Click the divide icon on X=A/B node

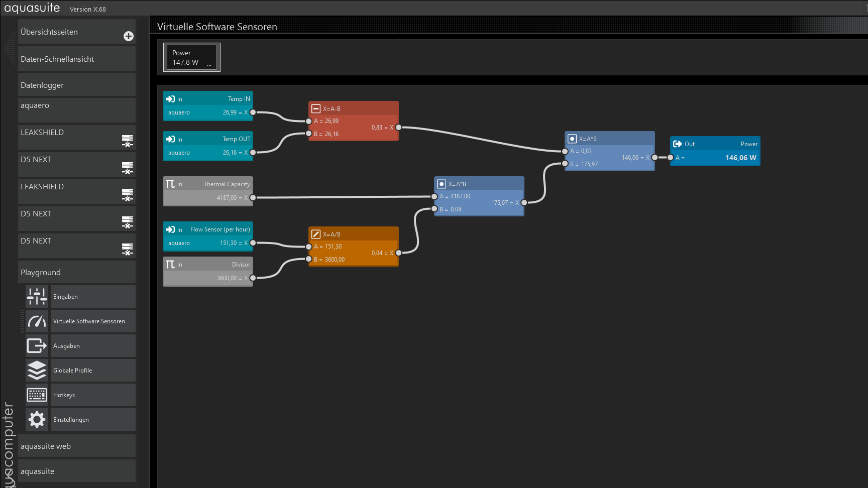click(x=316, y=234)
